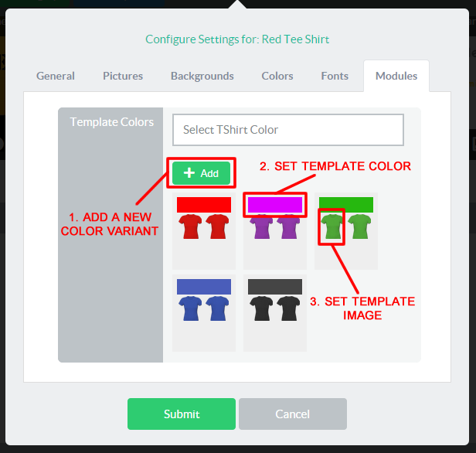
Task: Select the left green t-shirt image
Action: (x=332, y=226)
